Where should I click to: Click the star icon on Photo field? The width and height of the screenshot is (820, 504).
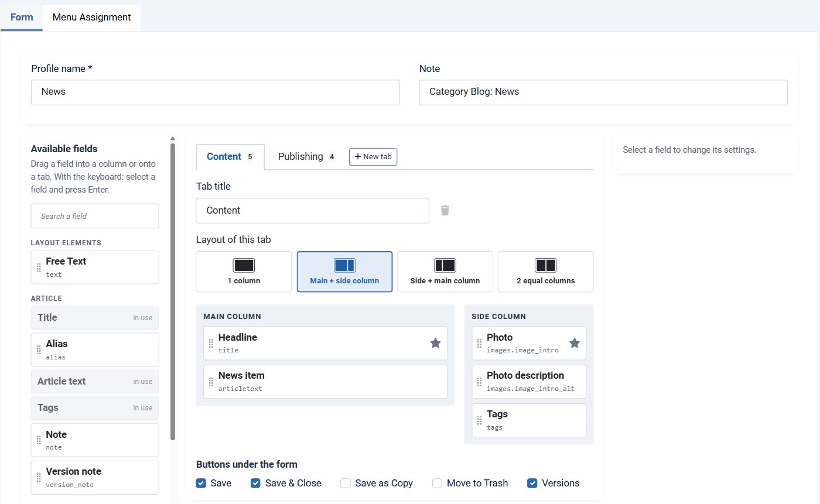(575, 343)
